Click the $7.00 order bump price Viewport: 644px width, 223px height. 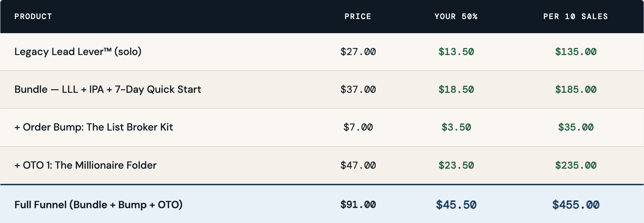[x=358, y=127]
